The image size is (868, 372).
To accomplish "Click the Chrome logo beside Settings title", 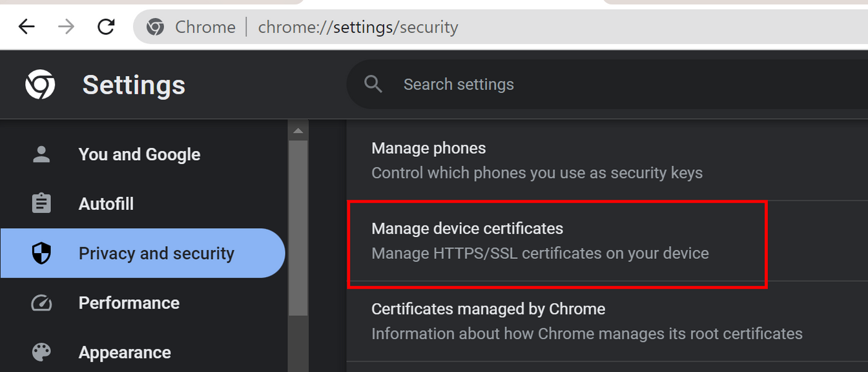I will pos(40,85).
